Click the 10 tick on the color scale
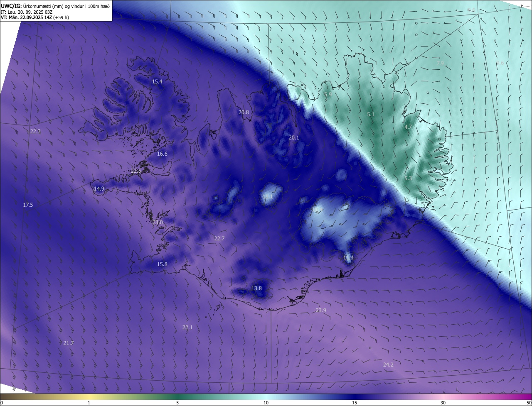 266,403
